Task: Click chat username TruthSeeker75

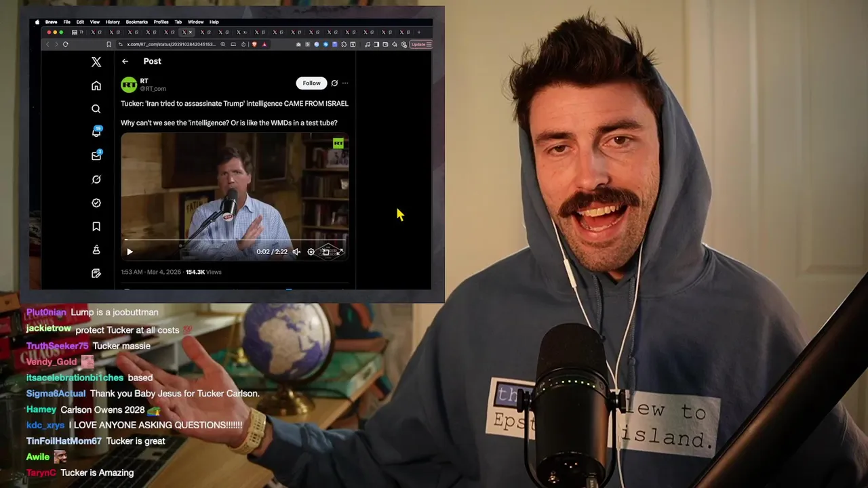Action: (x=57, y=346)
